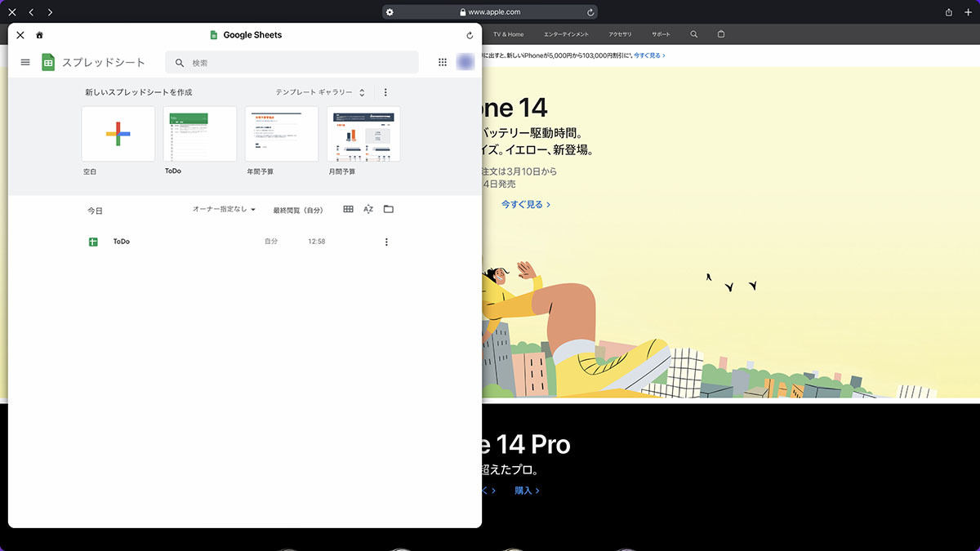
Task: Click the 新しいスプレッドシートを作成 heading
Action: coord(139,92)
